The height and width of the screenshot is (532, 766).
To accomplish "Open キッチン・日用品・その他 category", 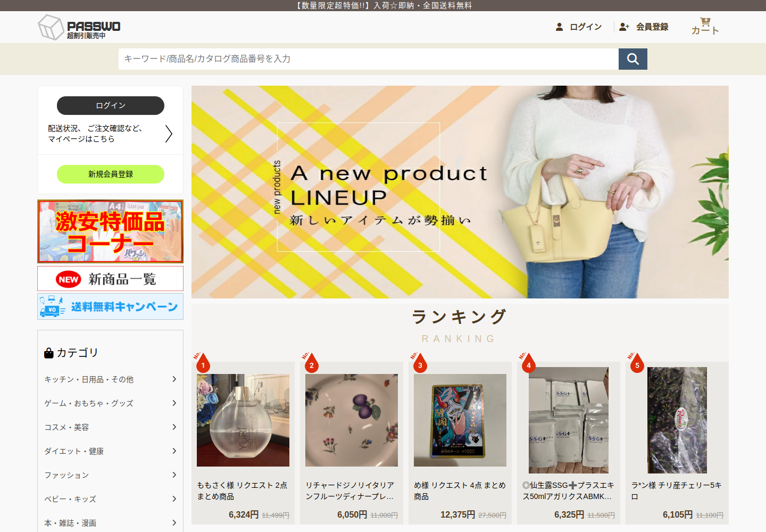I will (89, 379).
